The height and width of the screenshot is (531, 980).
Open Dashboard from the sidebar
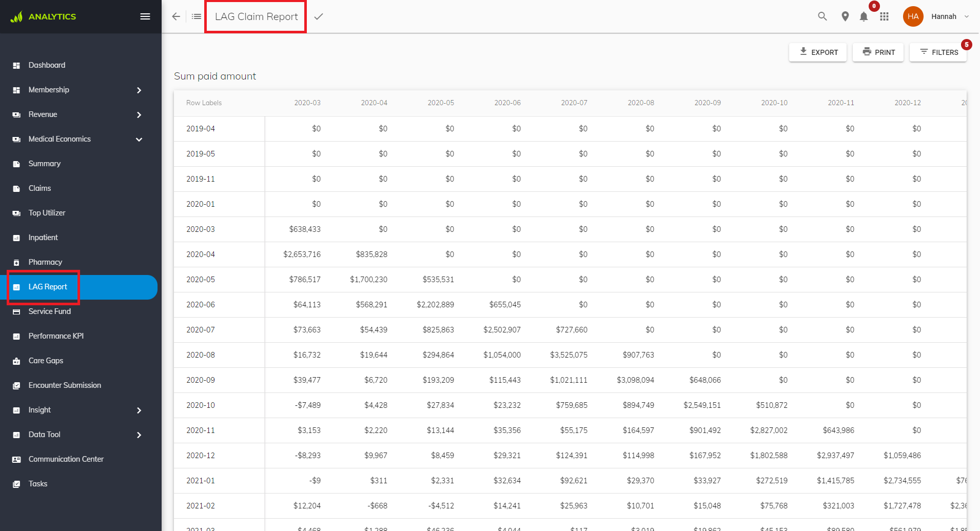pyautogui.click(x=47, y=65)
